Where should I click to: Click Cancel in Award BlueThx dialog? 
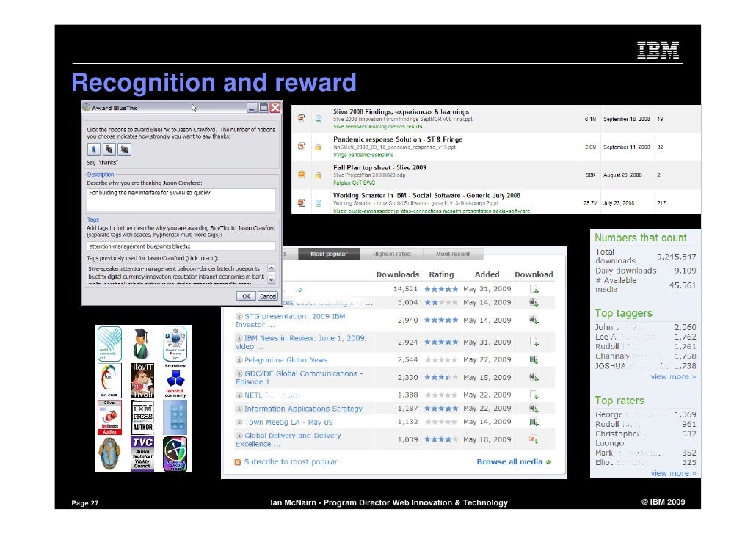268,296
